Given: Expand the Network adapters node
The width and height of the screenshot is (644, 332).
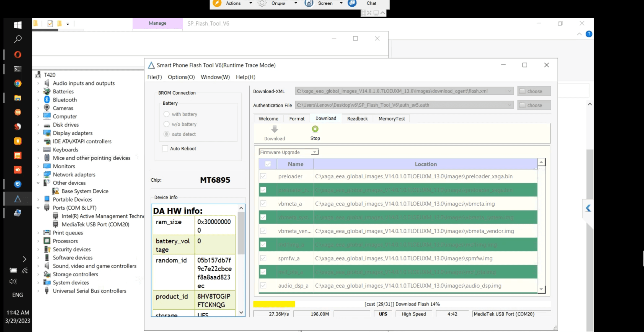Looking at the screenshot, I should click(x=38, y=174).
